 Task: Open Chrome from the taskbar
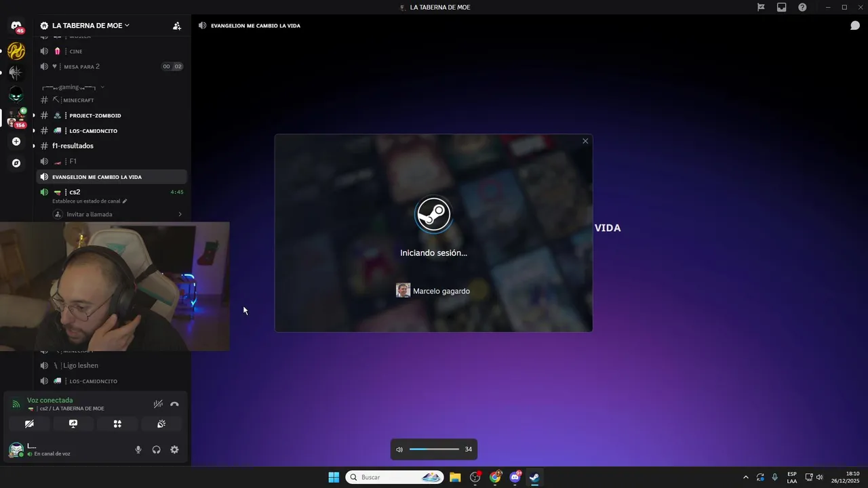[x=495, y=477]
